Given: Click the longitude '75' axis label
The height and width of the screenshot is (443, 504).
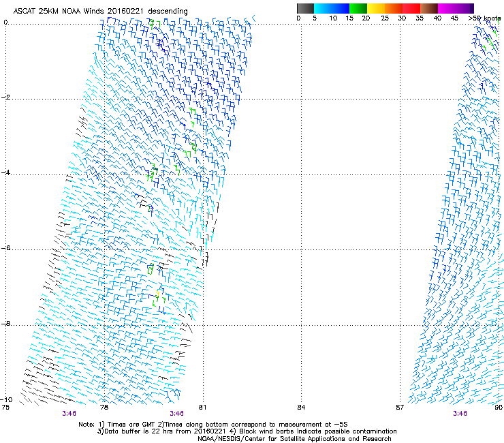Looking at the screenshot, I should (x=5, y=408).
